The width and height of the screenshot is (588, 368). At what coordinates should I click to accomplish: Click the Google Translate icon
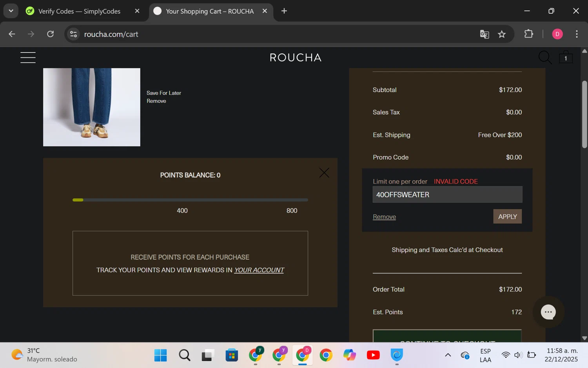coord(485,34)
